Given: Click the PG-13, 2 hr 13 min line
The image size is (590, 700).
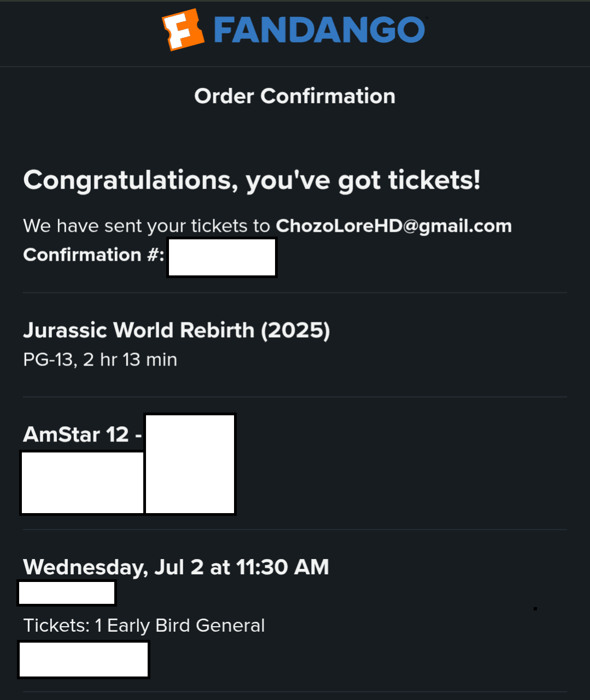Looking at the screenshot, I should [100, 360].
